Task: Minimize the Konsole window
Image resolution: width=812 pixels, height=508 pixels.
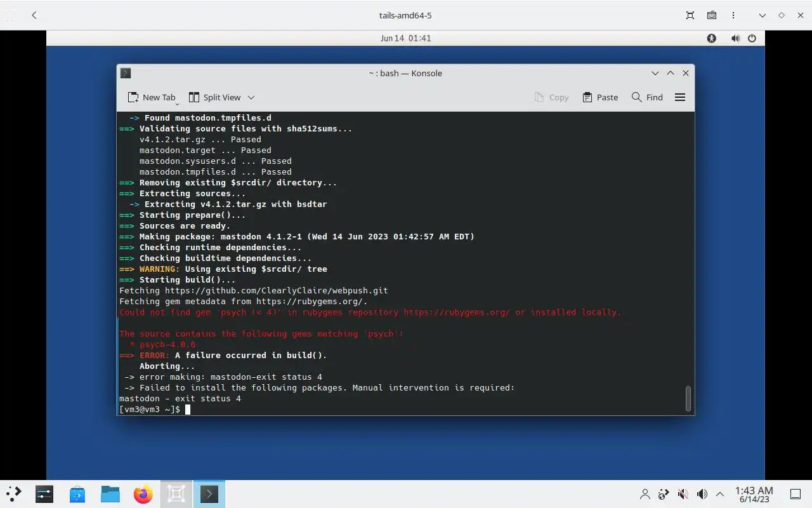Action: [x=655, y=73]
